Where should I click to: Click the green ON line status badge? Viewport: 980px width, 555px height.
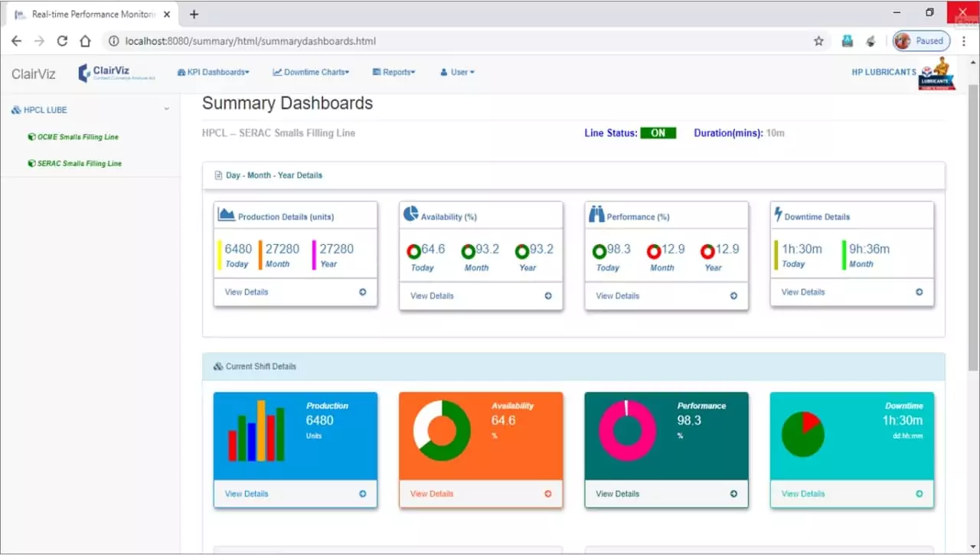point(658,133)
